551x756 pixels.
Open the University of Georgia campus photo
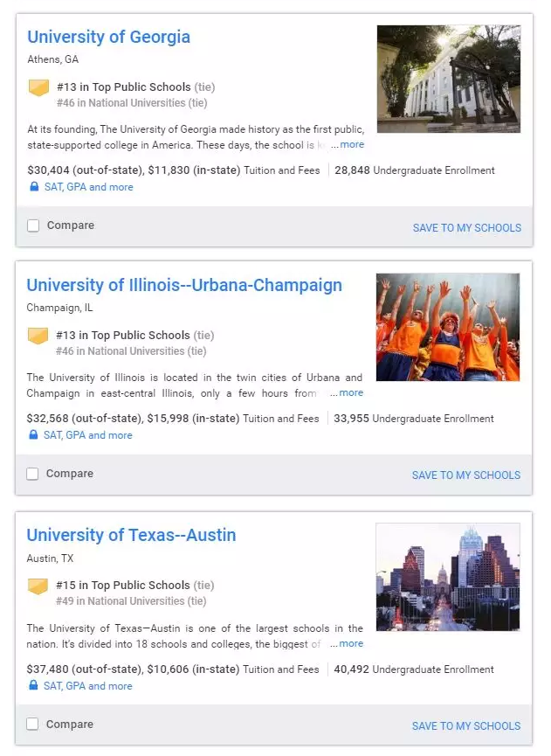[x=449, y=79]
